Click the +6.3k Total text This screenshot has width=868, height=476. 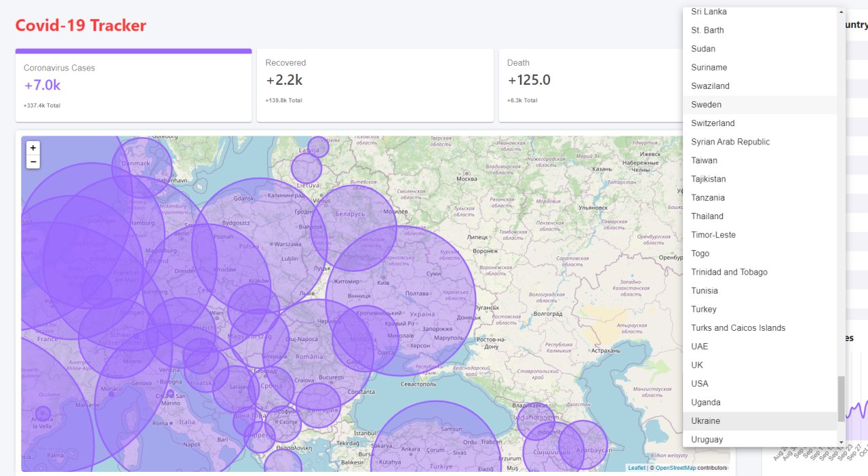[522, 100]
